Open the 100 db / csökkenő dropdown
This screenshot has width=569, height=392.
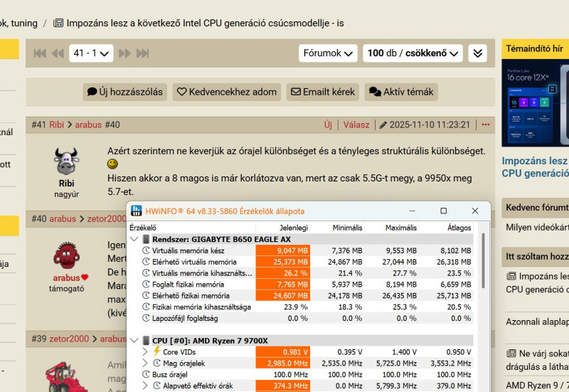pyautogui.click(x=413, y=53)
